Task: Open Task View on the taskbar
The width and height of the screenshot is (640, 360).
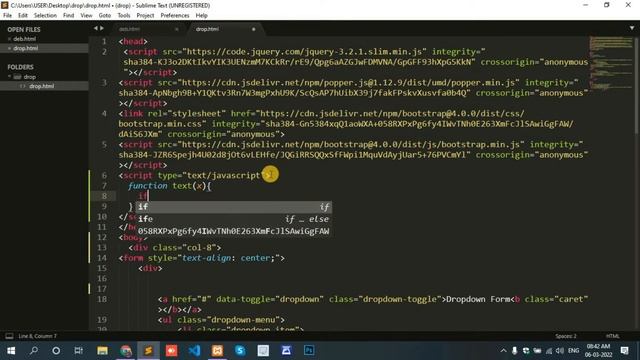Action: (78, 351)
